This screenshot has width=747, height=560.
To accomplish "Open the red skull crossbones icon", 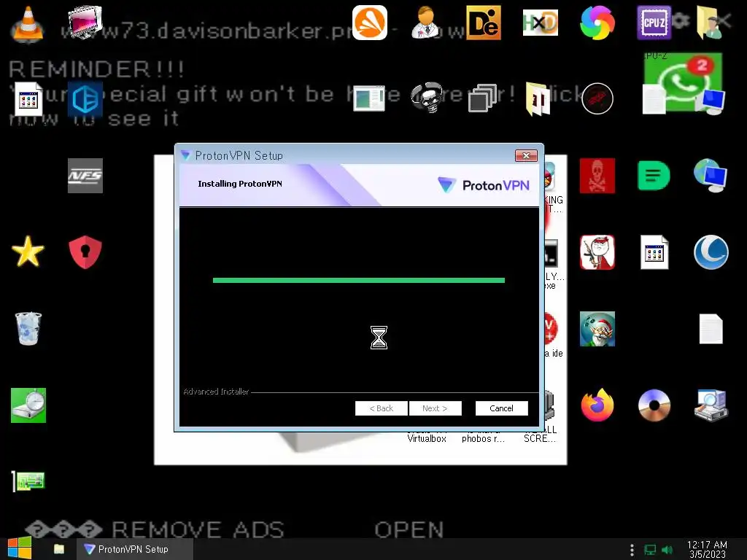I will 597,175.
